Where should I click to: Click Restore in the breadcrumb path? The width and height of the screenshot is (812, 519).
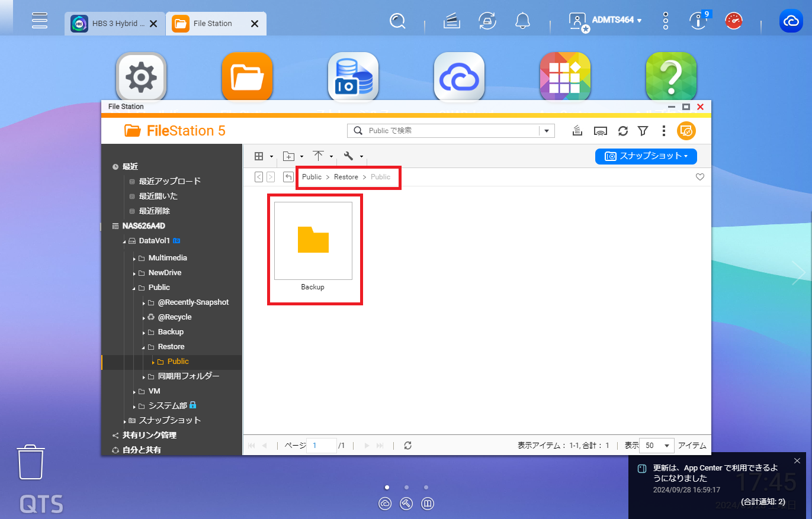tap(346, 177)
